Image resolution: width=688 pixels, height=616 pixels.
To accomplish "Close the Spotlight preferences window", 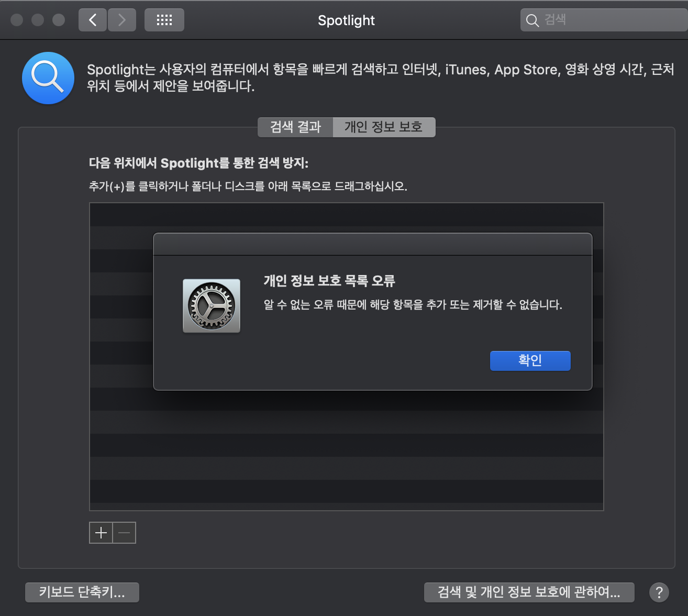I will [x=17, y=20].
